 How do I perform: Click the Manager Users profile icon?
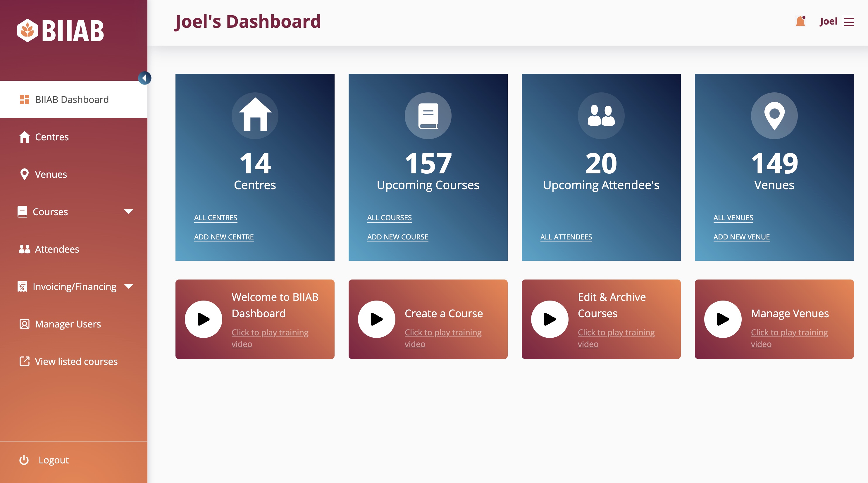coord(24,324)
